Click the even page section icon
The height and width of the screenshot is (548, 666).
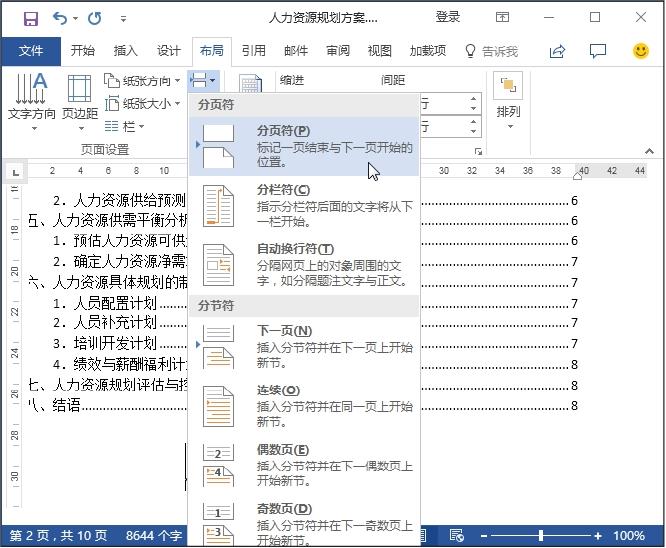pos(218,465)
